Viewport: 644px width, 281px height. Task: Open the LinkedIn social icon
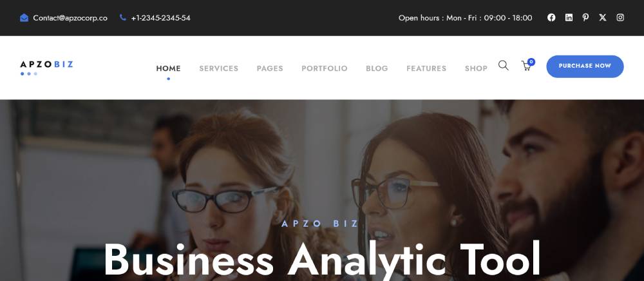click(x=569, y=17)
